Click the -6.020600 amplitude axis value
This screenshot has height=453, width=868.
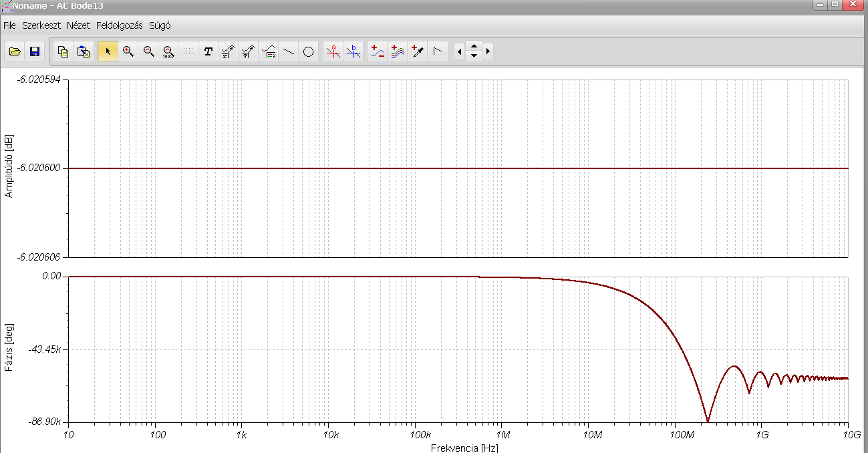tap(39, 168)
